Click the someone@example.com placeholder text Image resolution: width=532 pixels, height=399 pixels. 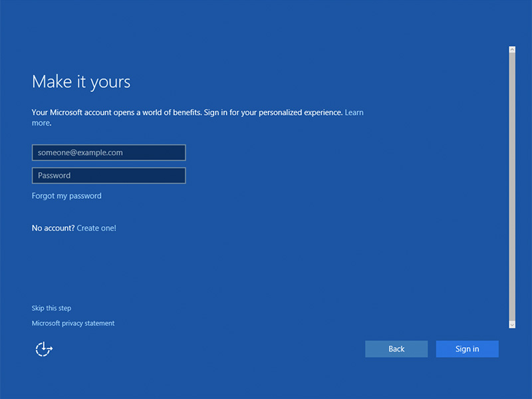(80, 153)
